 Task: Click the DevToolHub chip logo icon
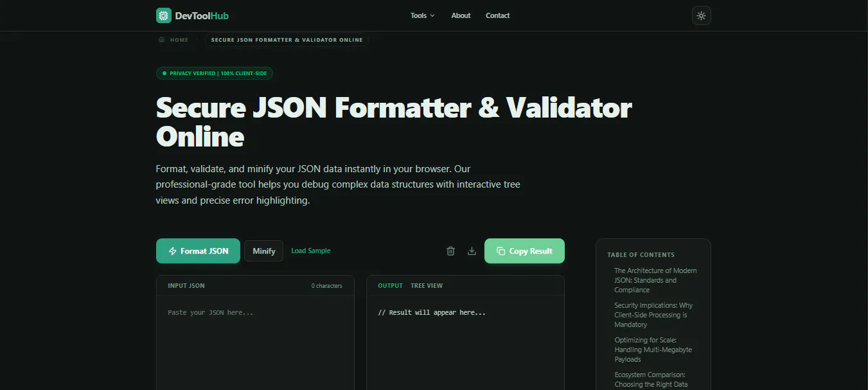point(164,15)
